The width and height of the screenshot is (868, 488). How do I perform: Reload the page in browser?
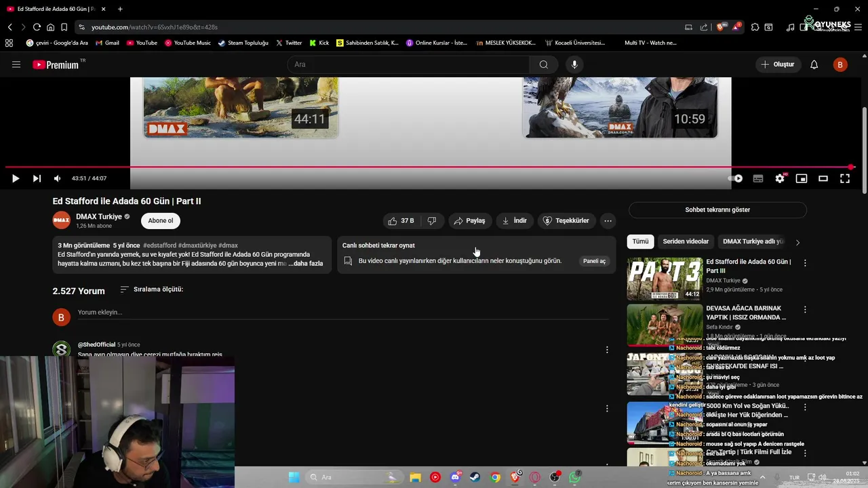coord(37,27)
